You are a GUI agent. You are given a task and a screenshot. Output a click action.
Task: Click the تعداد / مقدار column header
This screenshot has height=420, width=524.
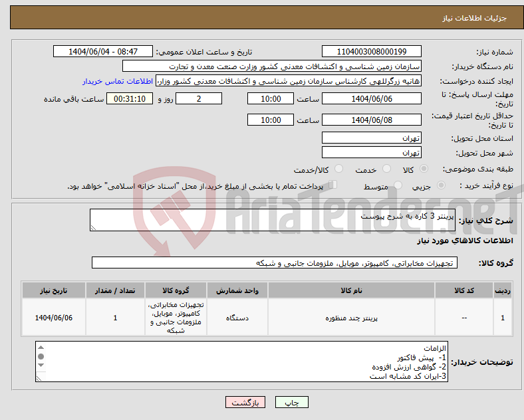click(x=115, y=290)
